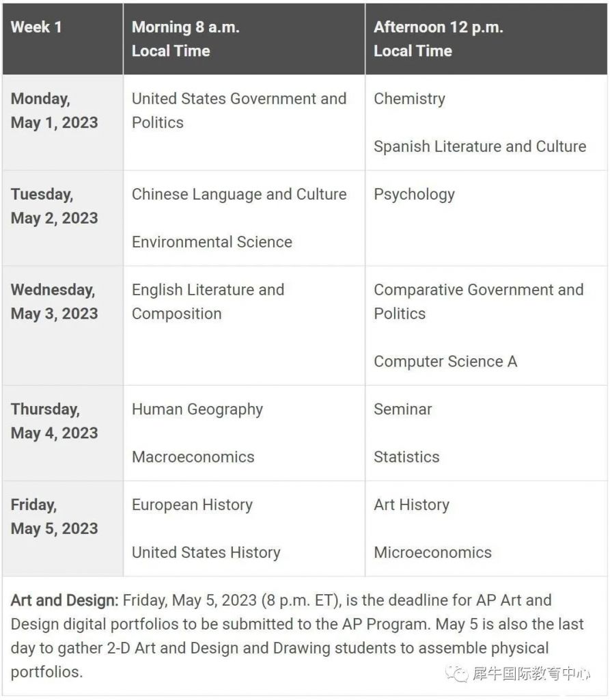610x700 pixels.
Task: Select the Computer Science A entry
Action: coord(445,362)
